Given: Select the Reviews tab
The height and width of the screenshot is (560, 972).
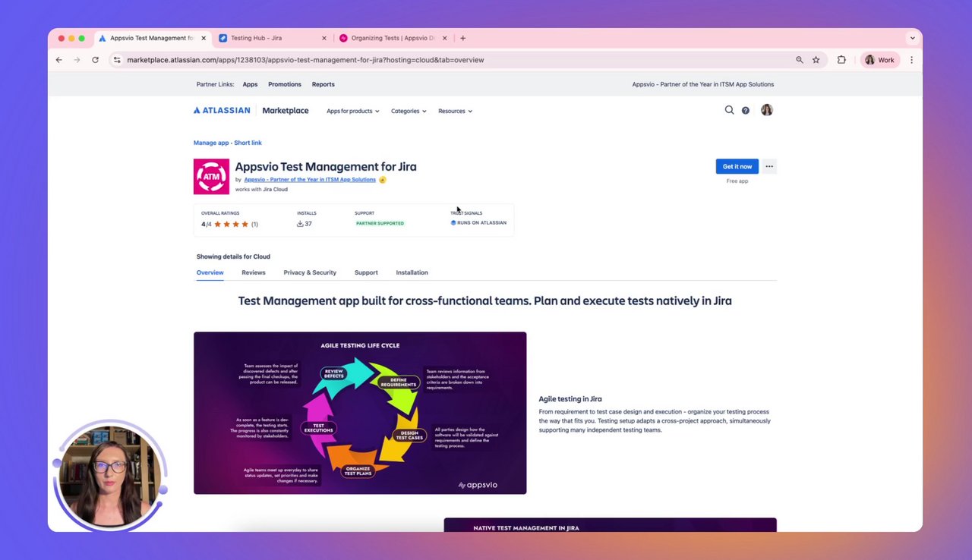Looking at the screenshot, I should point(254,272).
